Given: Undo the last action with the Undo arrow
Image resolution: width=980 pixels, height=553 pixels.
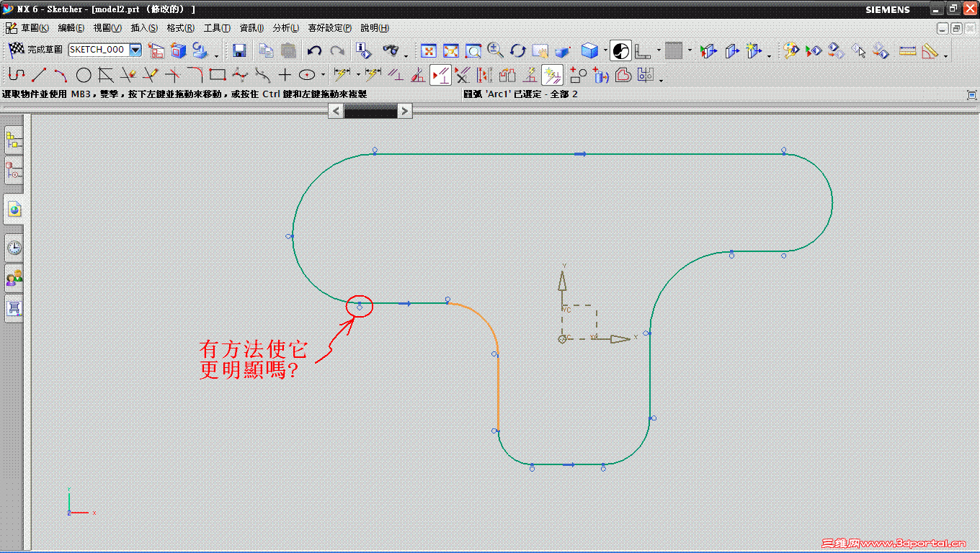Looking at the screenshot, I should (314, 50).
